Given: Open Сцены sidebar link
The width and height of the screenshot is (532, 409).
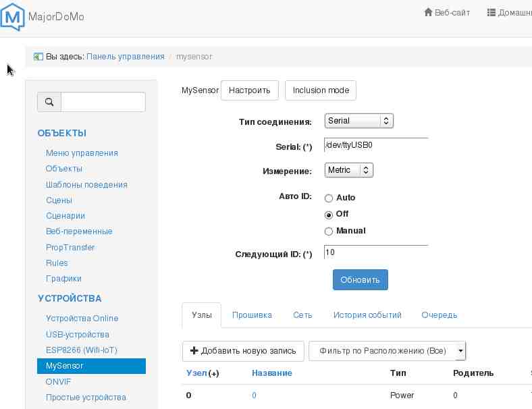Looking at the screenshot, I should point(59,200).
